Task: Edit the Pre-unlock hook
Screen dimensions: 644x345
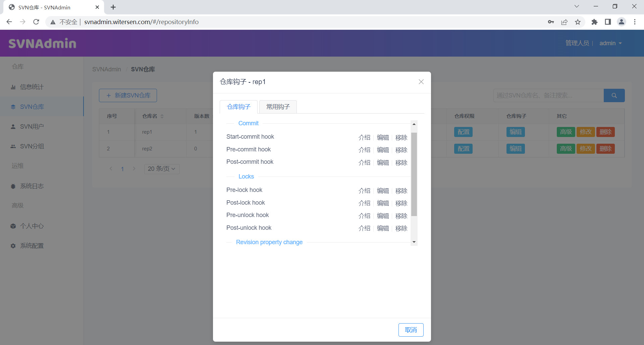Action: click(x=383, y=216)
